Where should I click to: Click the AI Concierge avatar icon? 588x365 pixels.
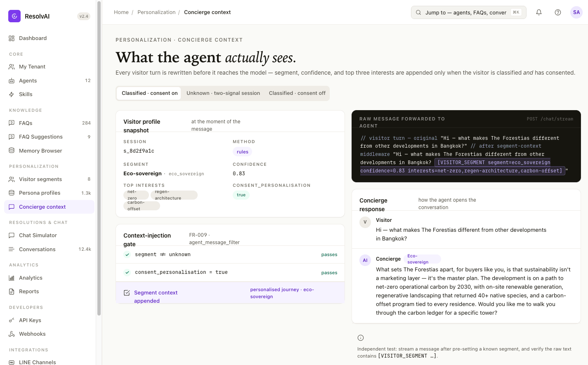365,260
